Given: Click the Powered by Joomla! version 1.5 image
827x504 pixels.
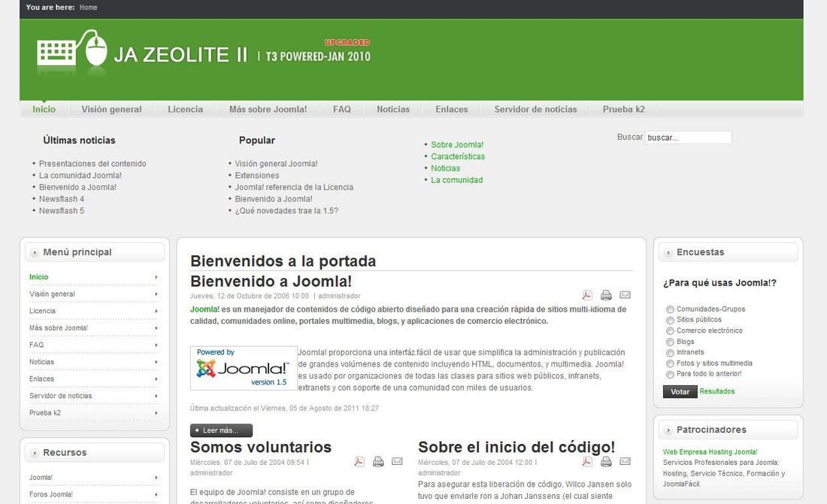Looking at the screenshot, I should tap(244, 368).
